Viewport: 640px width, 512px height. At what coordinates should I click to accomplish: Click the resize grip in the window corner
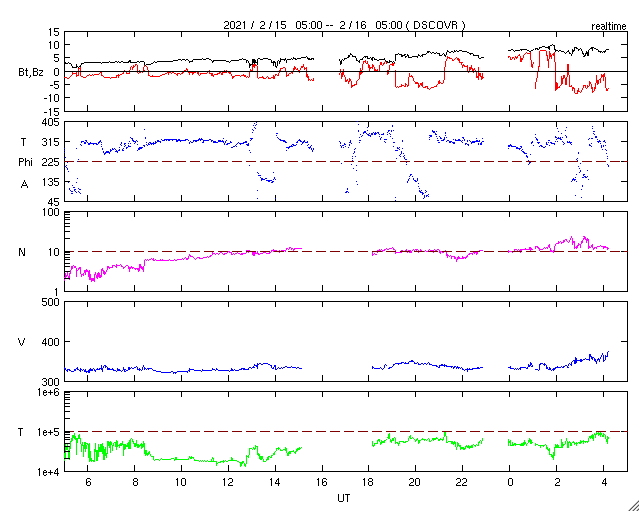[633, 505]
